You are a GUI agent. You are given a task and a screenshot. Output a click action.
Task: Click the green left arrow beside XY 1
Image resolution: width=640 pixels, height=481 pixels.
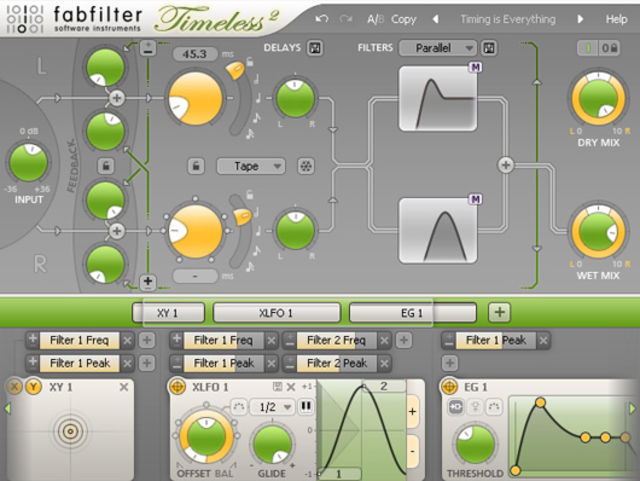7,408
